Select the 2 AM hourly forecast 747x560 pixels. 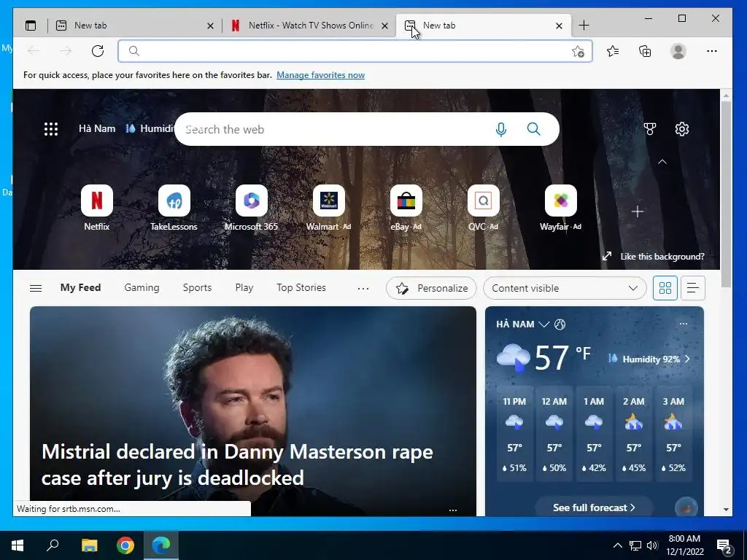coord(634,434)
